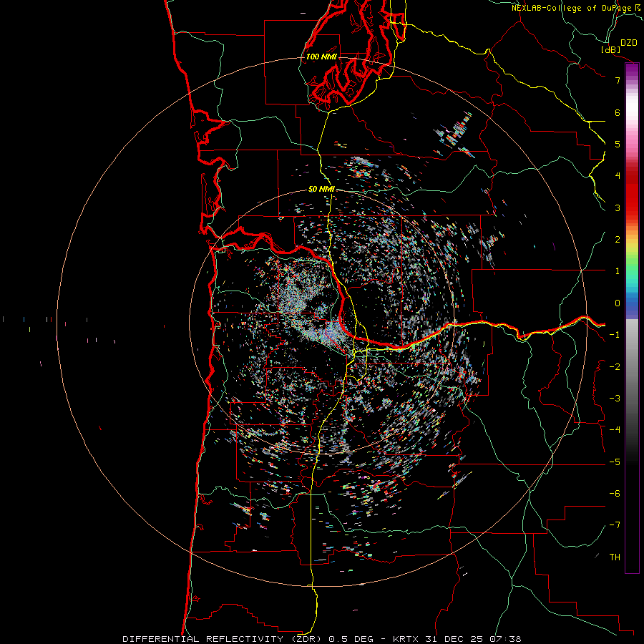Click the 'TH' label on the color scale

(615, 557)
